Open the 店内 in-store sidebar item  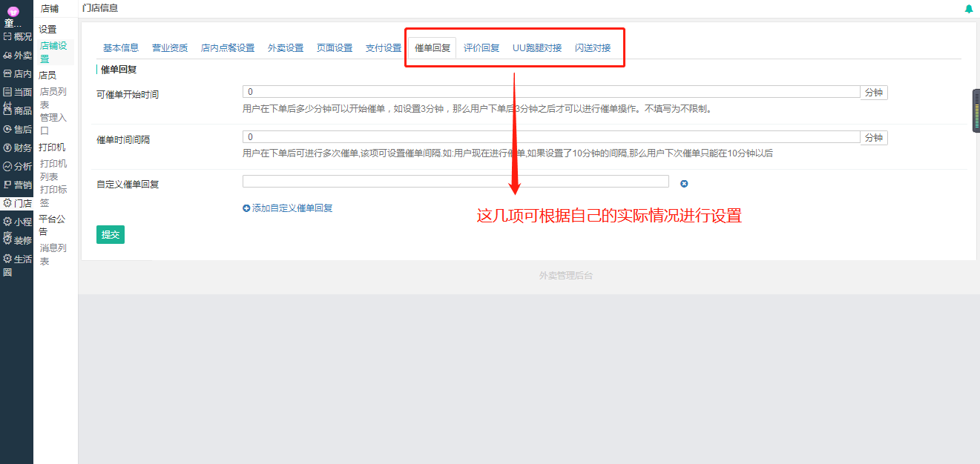(x=17, y=73)
